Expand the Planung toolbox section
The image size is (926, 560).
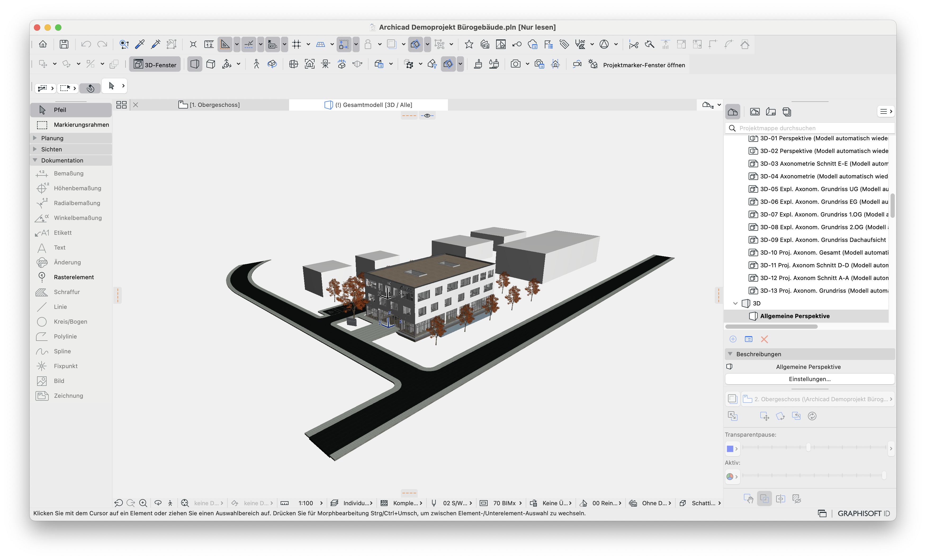[x=35, y=138]
